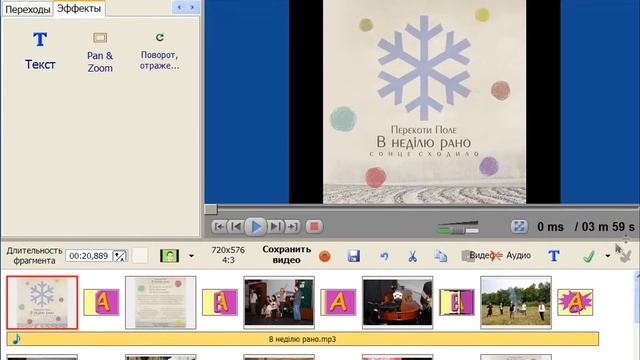Toggle fullscreen preview mode
Viewport: 640px width, 360px height.
(519, 227)
